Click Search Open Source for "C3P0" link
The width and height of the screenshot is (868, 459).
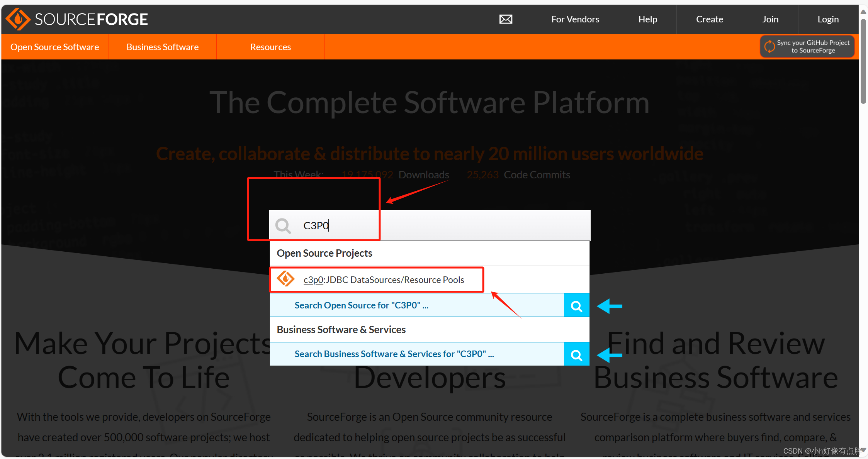click(x=361, y=305)
